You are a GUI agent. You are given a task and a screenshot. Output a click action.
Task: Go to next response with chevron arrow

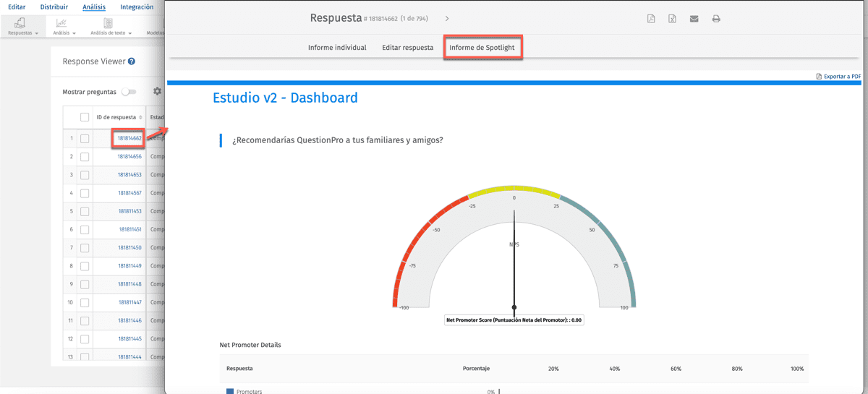click(447, 18)
